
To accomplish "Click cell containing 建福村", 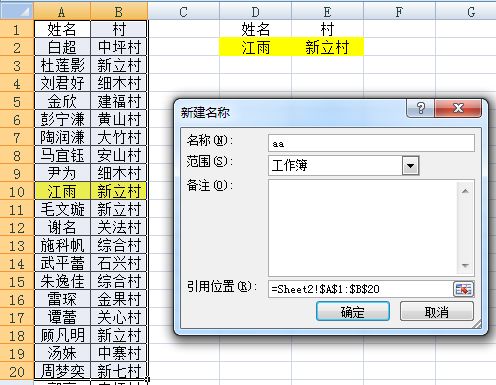I will pos(119,101).
